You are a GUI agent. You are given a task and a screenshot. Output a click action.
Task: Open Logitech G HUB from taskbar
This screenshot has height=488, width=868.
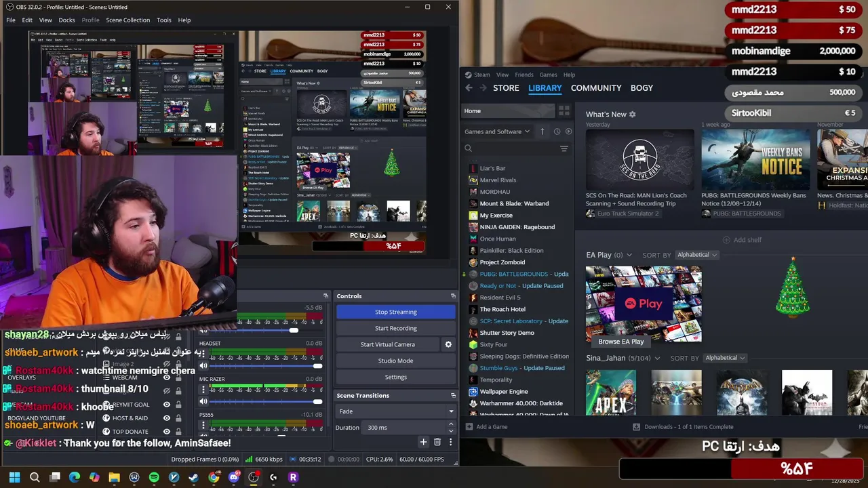point(273,477)
